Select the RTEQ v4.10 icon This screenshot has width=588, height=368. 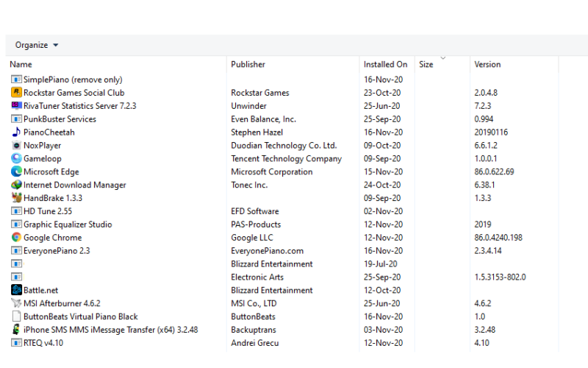(x=16, y=342)
